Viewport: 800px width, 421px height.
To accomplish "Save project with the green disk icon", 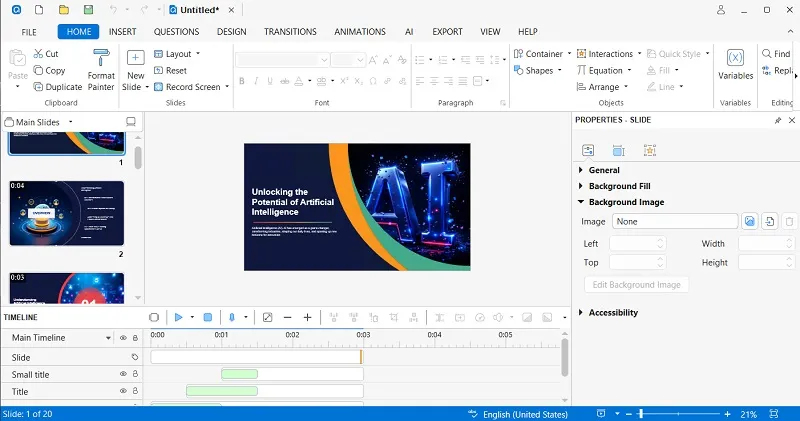I will click(x=88, y=10).
